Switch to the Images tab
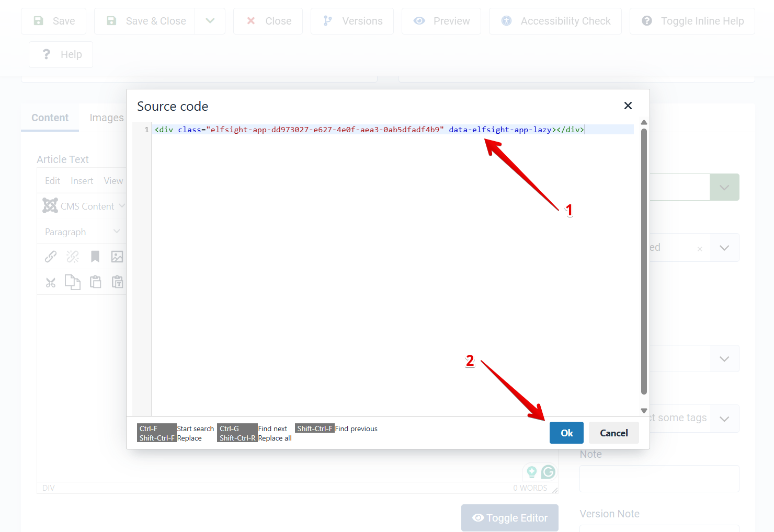Viewport: 774px width, 532px height. (107, 118)
